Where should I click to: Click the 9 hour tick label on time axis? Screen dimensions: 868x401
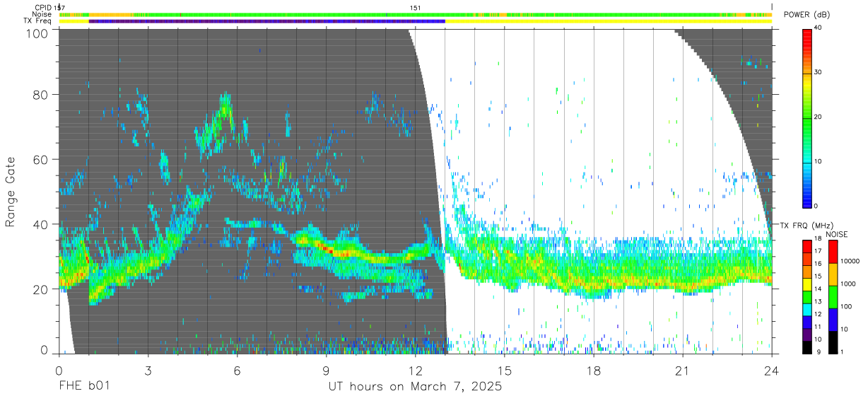click(326, 371)
